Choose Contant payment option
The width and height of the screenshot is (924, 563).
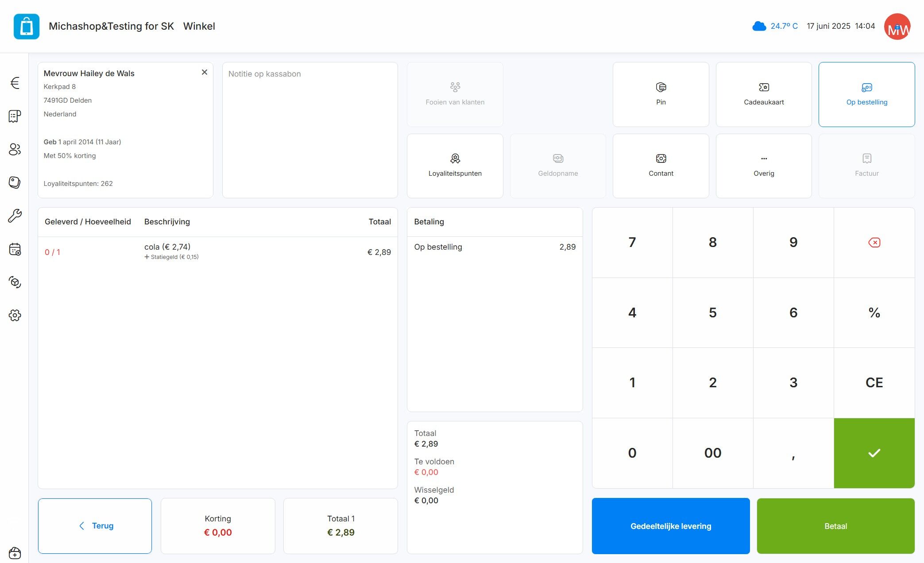661,166
